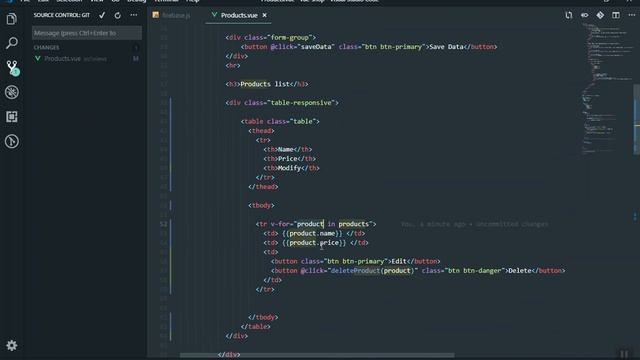Close the Products.vue tab
The image size is (640, 360).
264,15
